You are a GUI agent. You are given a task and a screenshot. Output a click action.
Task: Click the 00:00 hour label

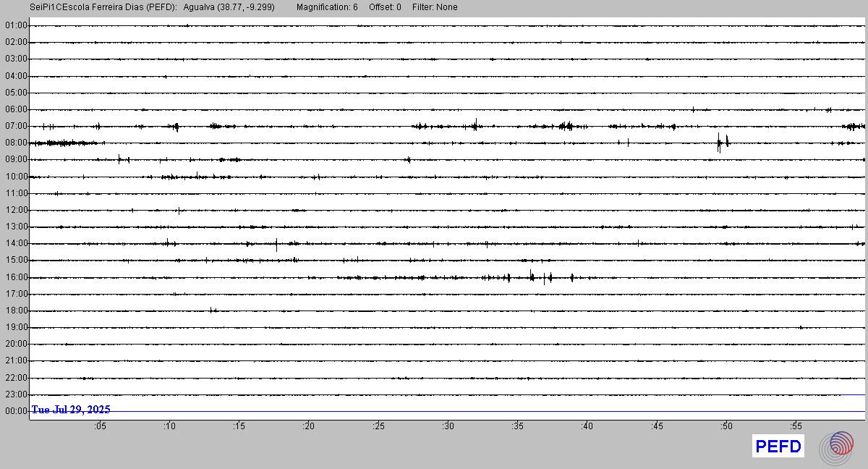click(x=16, y=411)
